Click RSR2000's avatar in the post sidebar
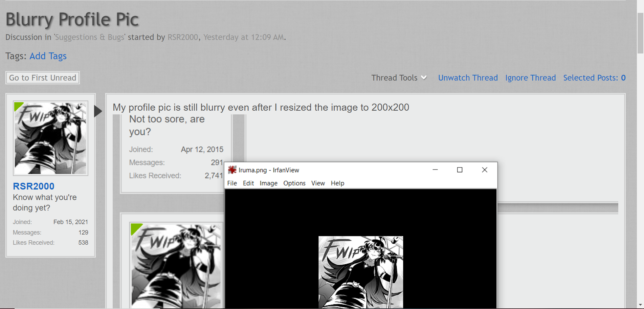The width and height of the screenshot is (644, 309). 50,138
